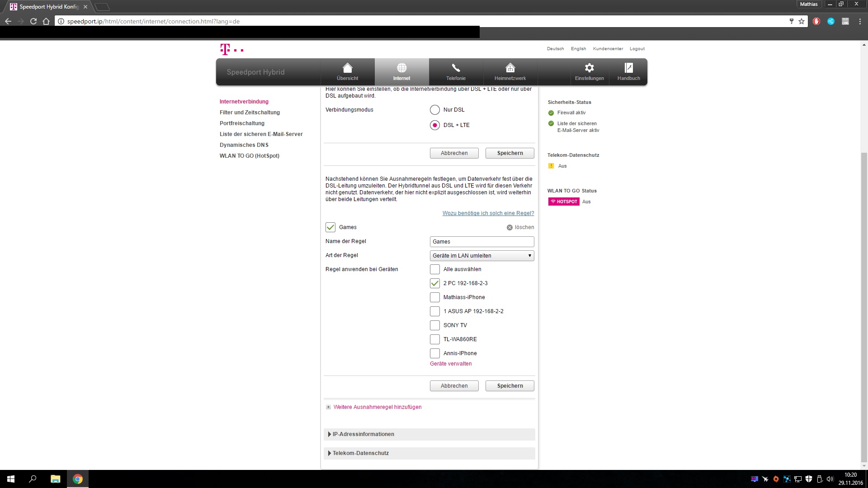Viewport: 868px width, 488px height.
Task: Open Einstellungen gear tab
Action: (589, 72)
